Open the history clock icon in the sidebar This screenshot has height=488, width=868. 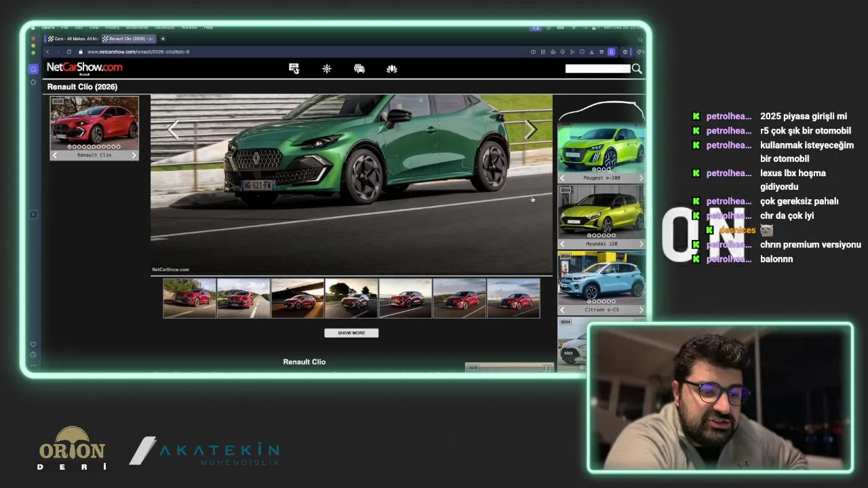(33, 354)
